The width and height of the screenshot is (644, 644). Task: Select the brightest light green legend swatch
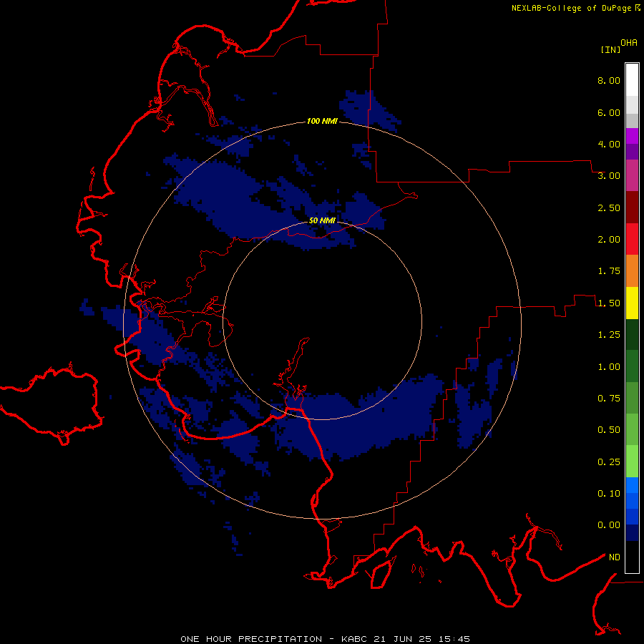pyautogui.click(x=632, y=462)
